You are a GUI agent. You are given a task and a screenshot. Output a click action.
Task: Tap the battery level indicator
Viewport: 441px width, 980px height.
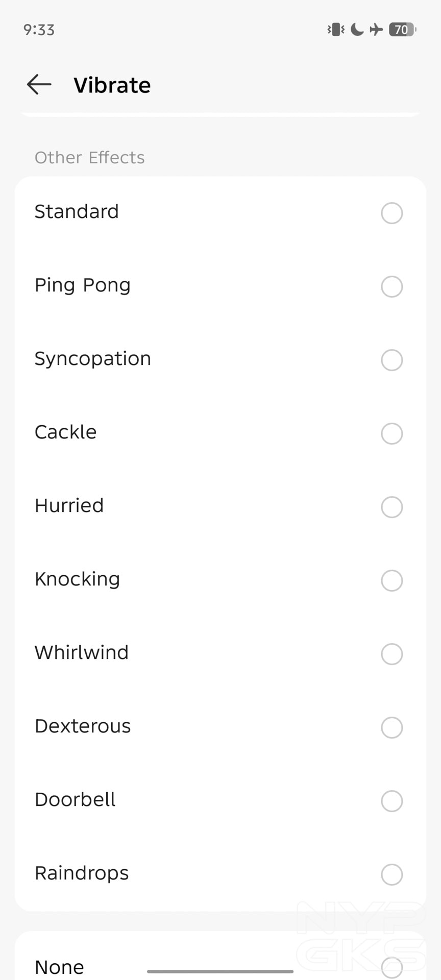coord(402,30)
